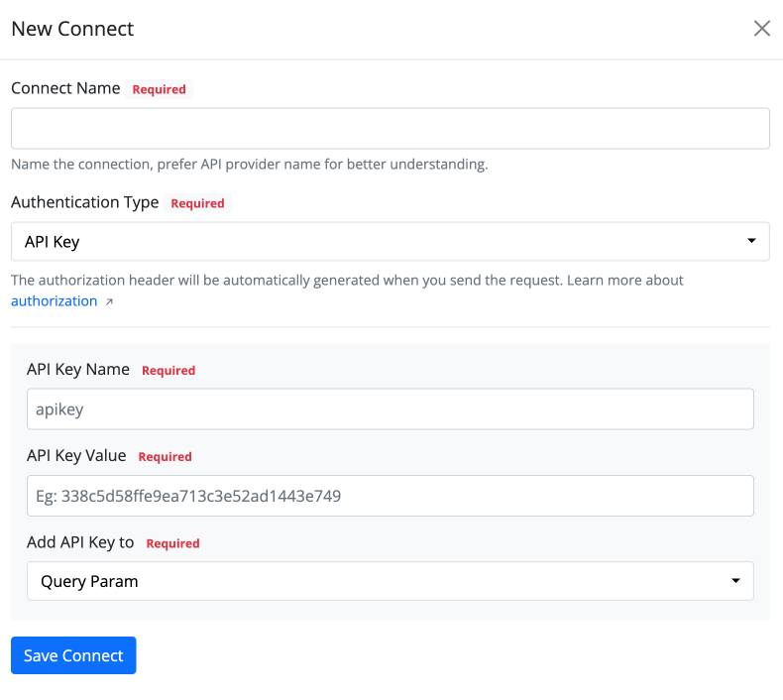This screenshot has height=700, width=783.
Task: Open the authorization documentation link
Action: click(54, 300)
